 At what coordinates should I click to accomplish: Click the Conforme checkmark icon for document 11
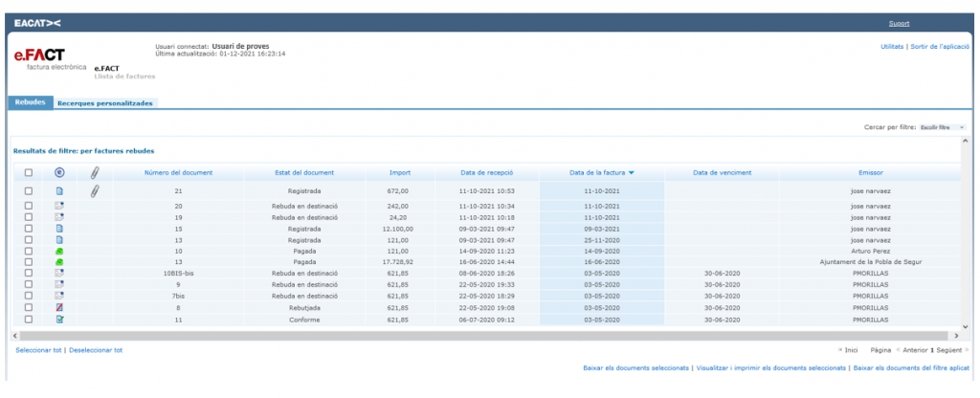59,320
